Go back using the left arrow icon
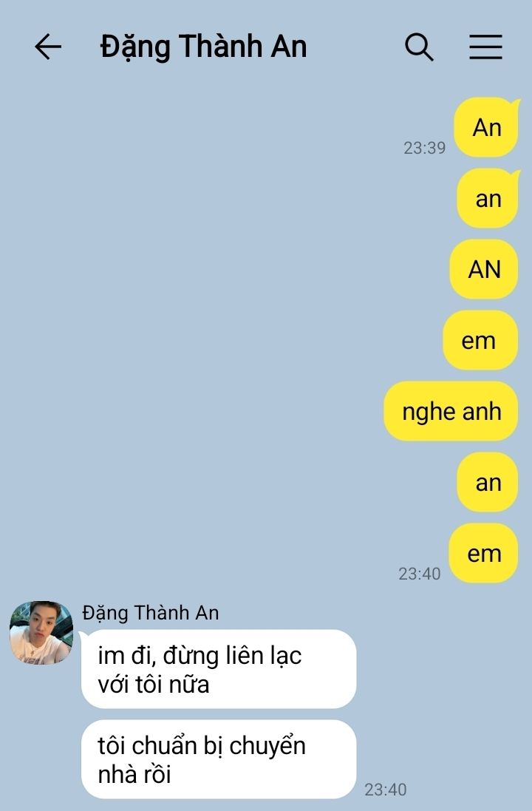Image resolution: width=532 pixels, height=811 pixels. tap(48, 47)
